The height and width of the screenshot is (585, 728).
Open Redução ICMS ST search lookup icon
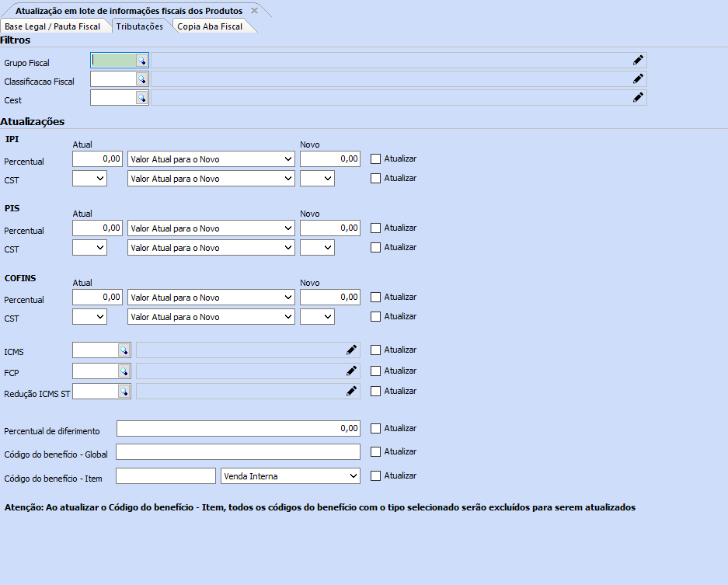point(124,392)
